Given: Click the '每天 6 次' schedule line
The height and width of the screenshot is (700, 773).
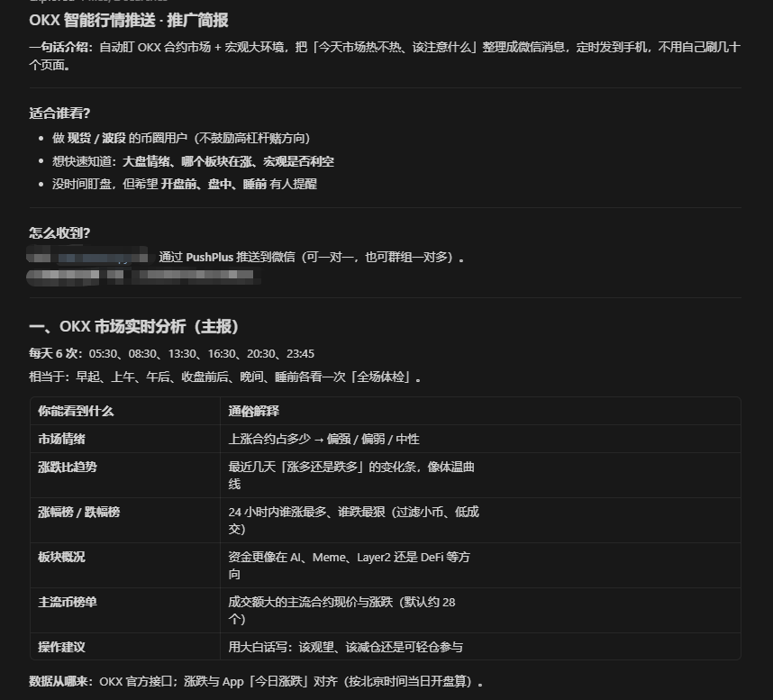Looking at the screenshot, I should coord(171,354).
